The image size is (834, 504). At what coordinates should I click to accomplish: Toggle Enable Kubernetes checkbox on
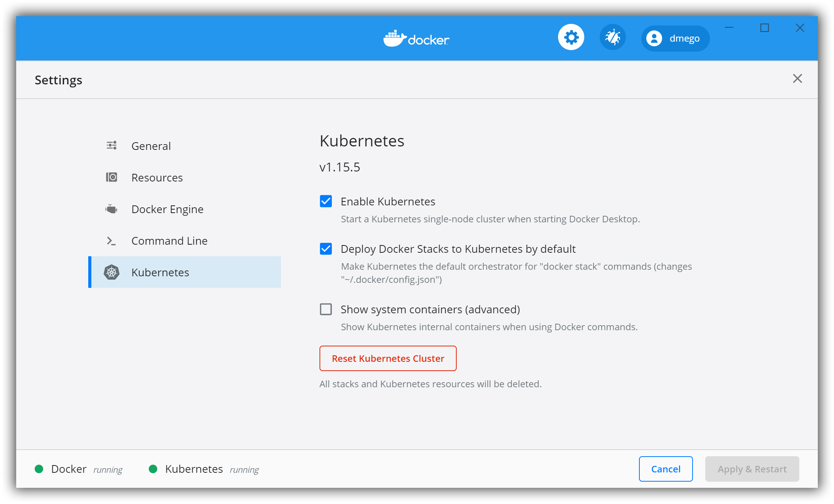coord(326,201)
